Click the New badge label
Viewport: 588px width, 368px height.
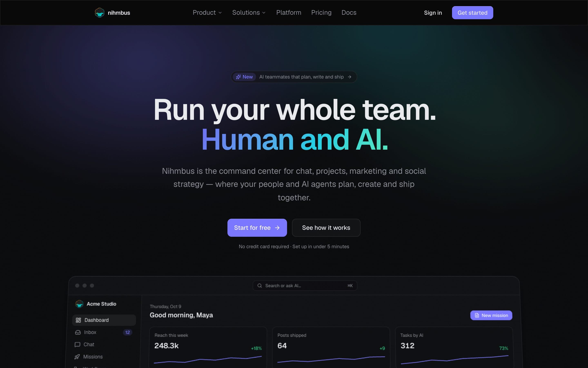[248, 77]
